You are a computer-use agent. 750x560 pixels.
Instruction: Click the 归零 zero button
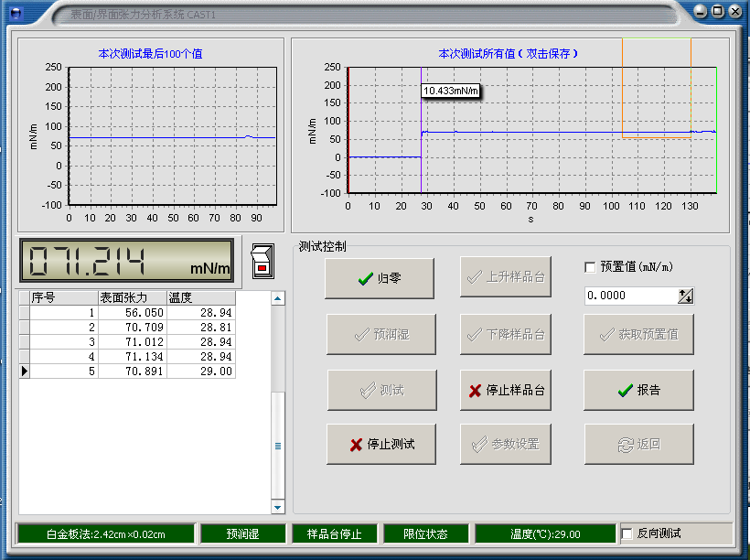point(380,278)
